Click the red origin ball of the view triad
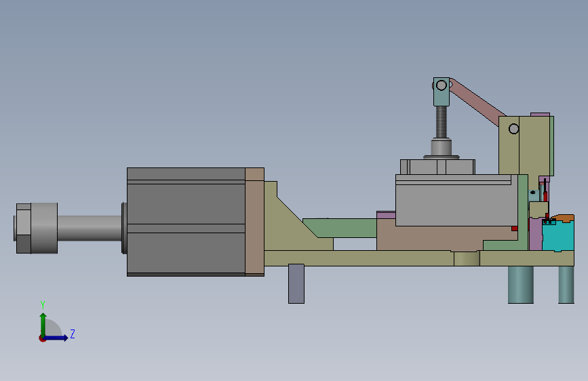The height and width of the screenshot is (381, 588). [42, 338]
